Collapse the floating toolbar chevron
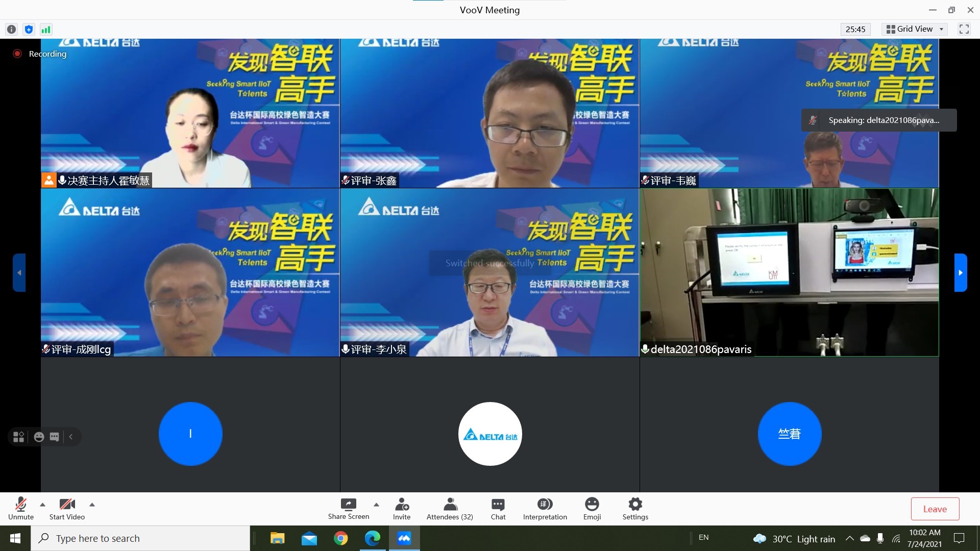The width and height of the screenshot is (980, 551). [x=71, y=437]
